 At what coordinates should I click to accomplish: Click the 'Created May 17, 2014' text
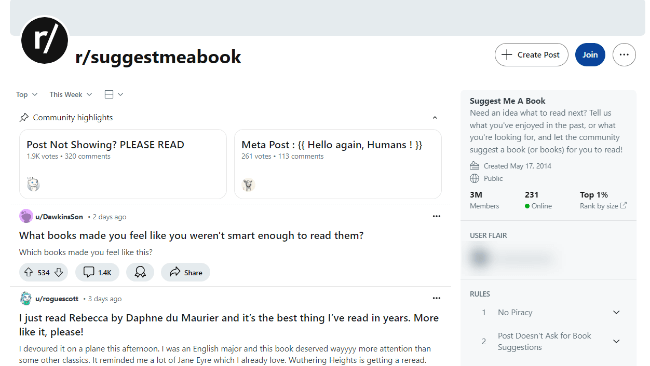[517, 166]
